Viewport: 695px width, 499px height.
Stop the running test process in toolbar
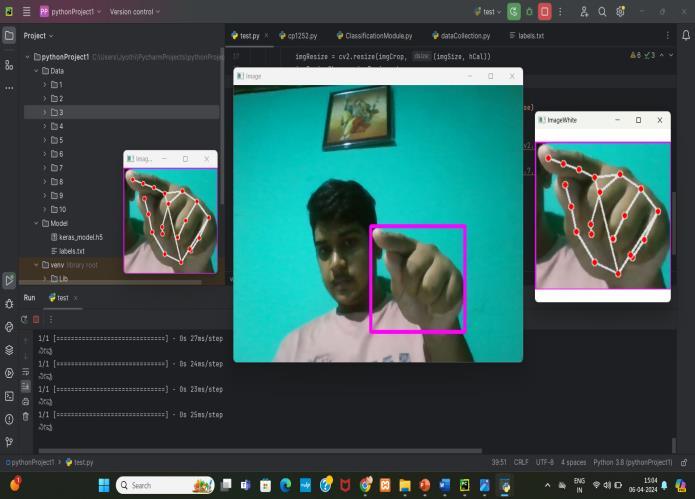coord(545,12)
